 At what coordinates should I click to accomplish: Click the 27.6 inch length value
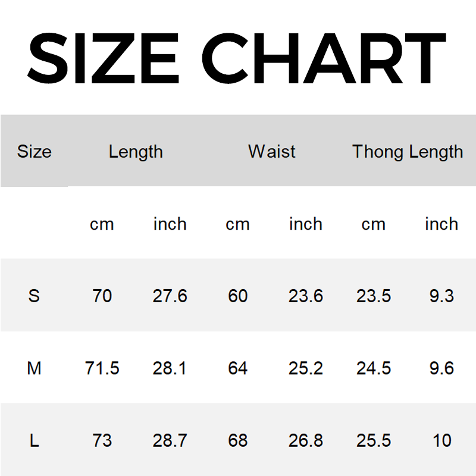pos(170,296)
